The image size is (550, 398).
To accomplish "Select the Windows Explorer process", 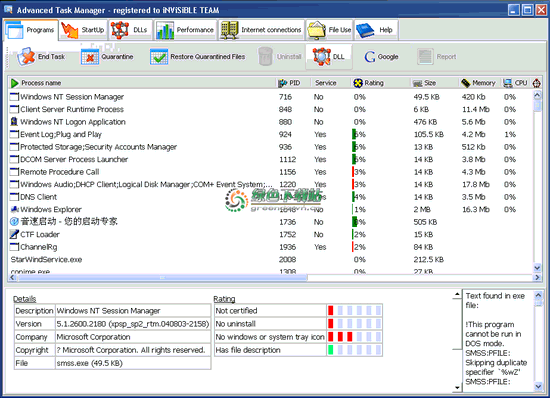I will (271, 210).
